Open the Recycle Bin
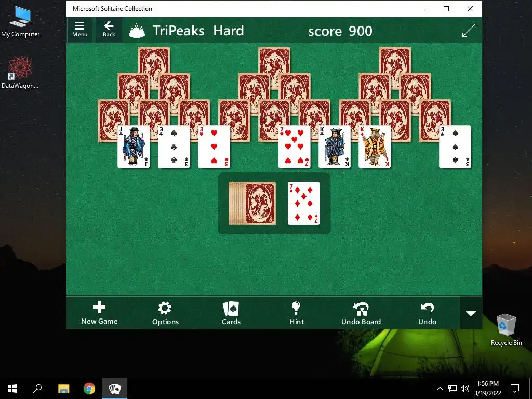The height and width of the screenshot is (399, 532). pyautogui.click(x=506, y=329)
